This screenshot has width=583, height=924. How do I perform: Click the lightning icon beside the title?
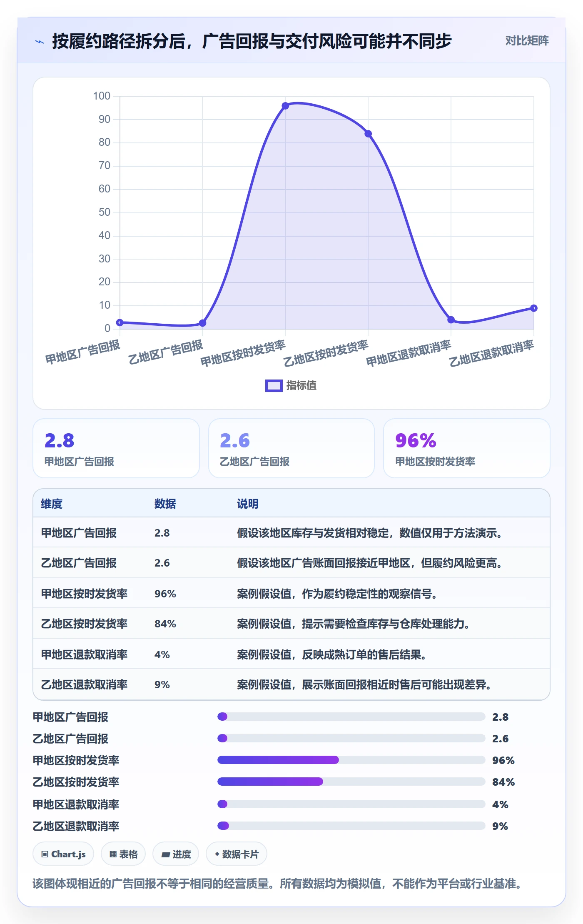point(40,41)
